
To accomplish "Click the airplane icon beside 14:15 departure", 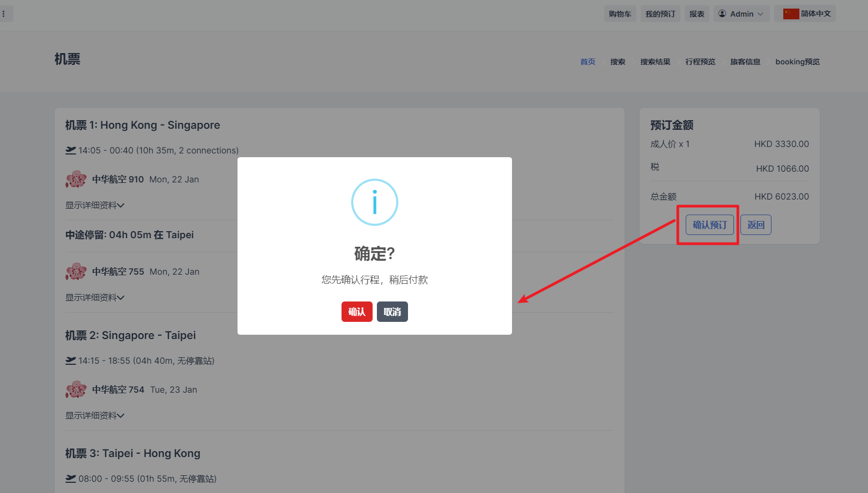I will [x=71, y=360].
